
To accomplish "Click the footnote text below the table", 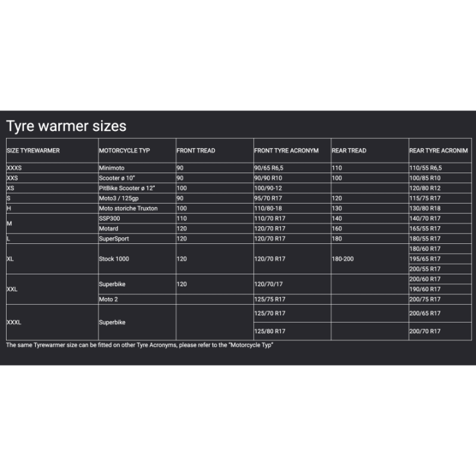I will pos(139,345).
